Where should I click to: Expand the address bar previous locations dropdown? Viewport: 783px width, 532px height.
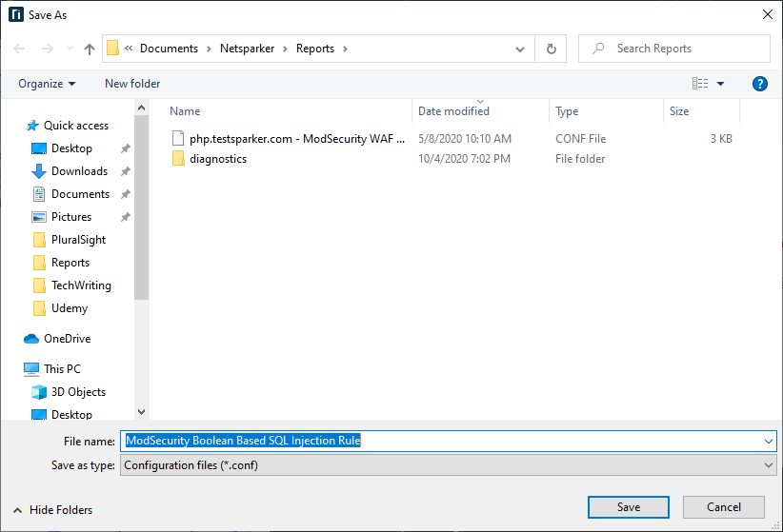(x=520, y=49)
